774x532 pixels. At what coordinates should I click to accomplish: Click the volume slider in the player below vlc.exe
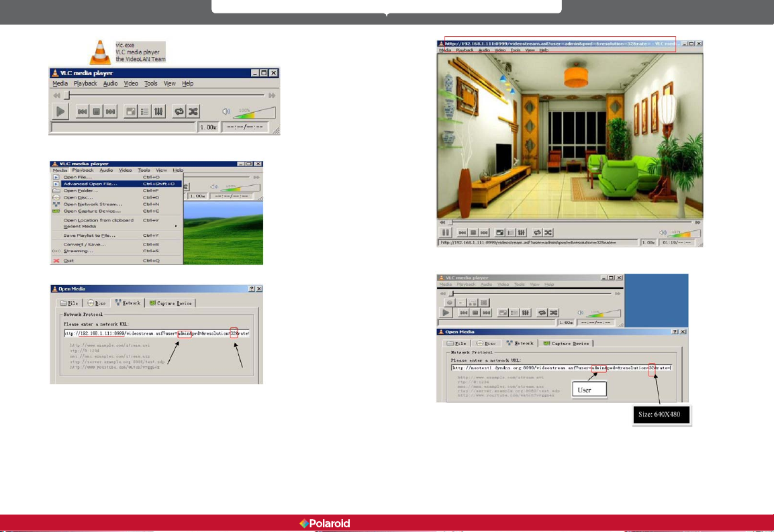[x=254, y=113]
